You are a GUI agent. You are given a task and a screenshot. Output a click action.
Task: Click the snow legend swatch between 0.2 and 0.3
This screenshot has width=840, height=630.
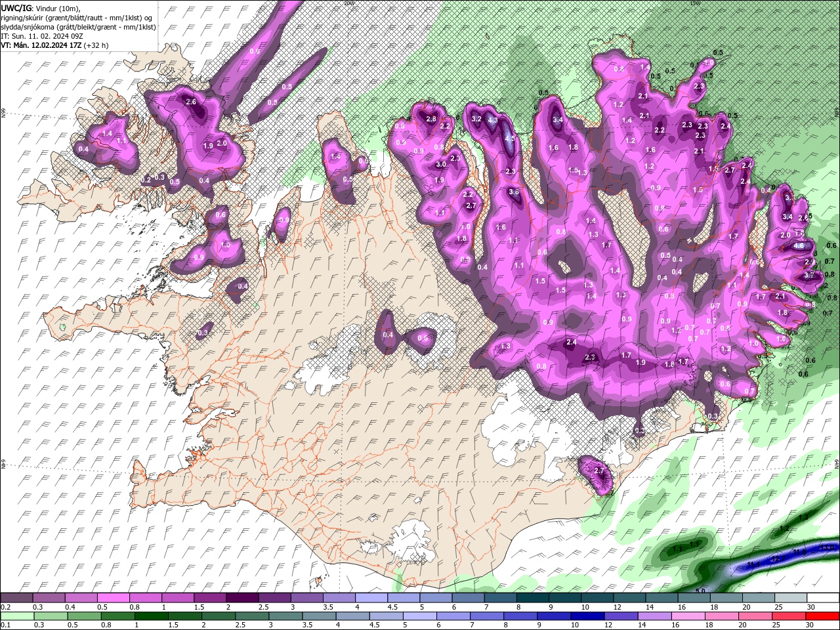tap(17, 598)
